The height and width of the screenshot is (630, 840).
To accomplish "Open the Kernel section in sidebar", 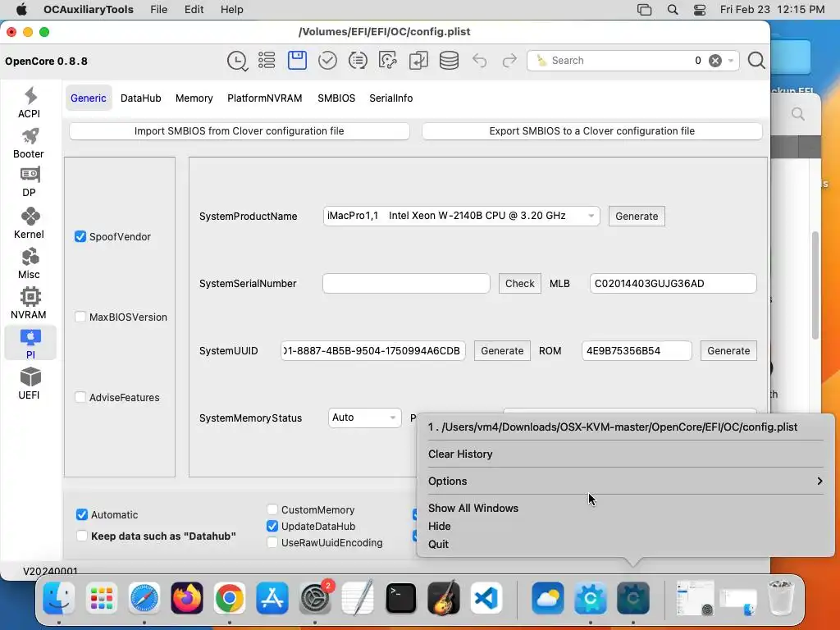I will click(30, 223).
